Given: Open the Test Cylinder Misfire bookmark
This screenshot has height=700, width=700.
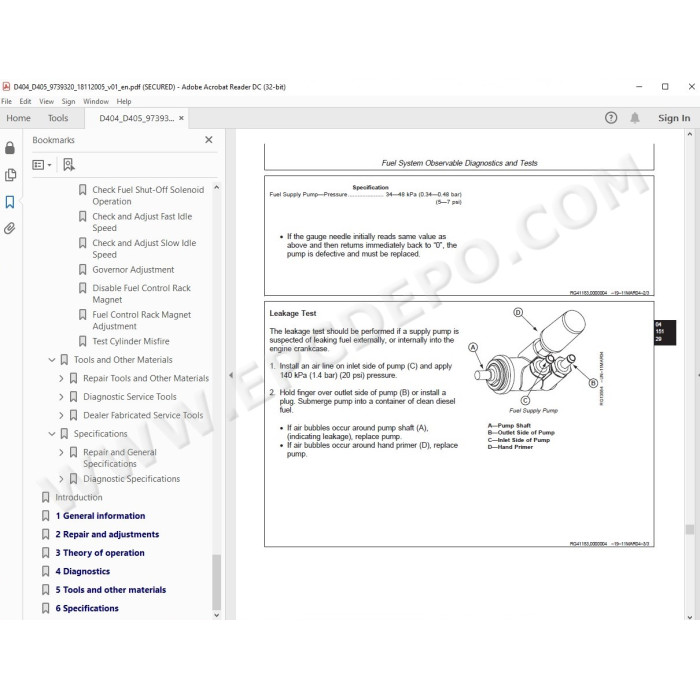Looking at the screenshot, I should pos(131,342).
